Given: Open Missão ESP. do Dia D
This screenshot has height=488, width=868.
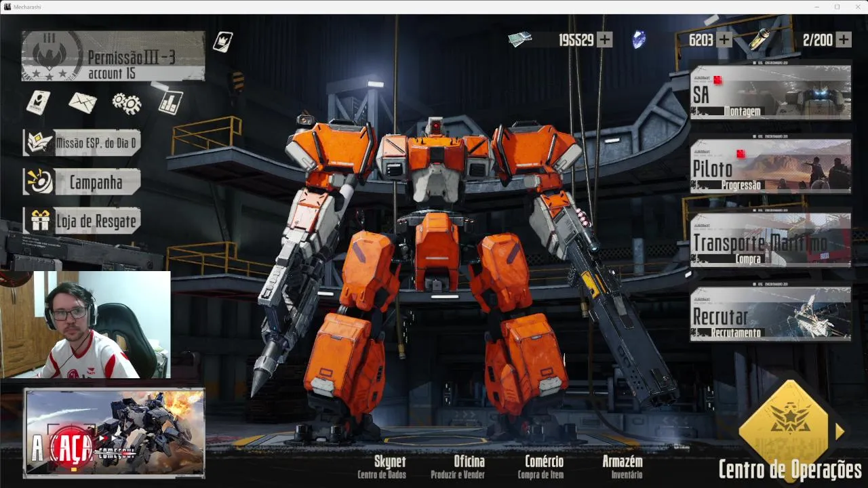Looking at the screenshot, I should pos(82,143).
